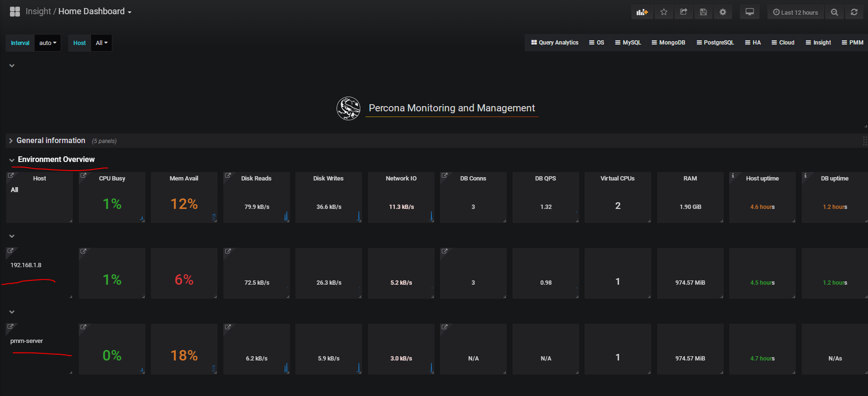Image resolution: width=868 pixels, height=396 pixels.
Task: Open the Grafana dashboards grid icon
Action: 15,11
